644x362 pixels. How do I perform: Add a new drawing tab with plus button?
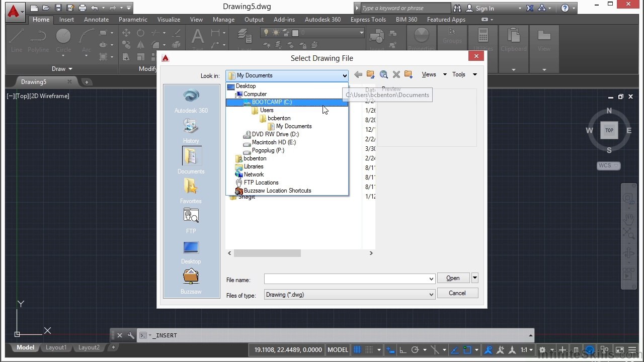[87, 82]
